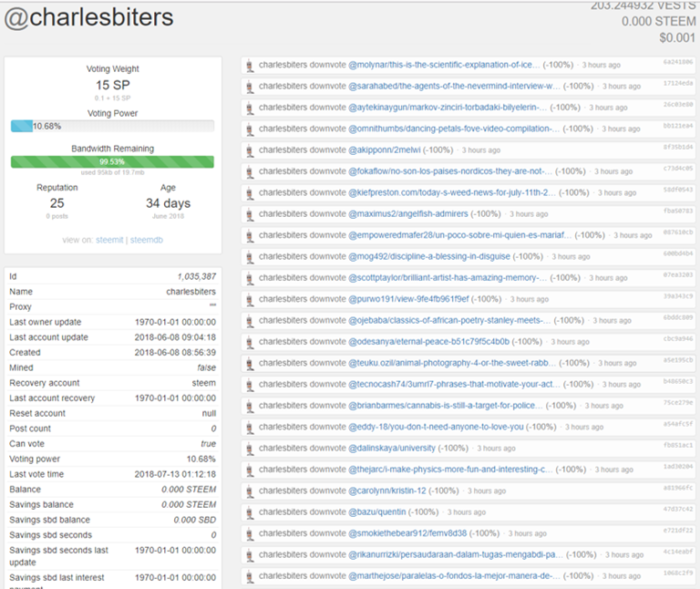Open the steemit profile link
The width and height of the screenshot is (700, 589).
pos(109,240)
